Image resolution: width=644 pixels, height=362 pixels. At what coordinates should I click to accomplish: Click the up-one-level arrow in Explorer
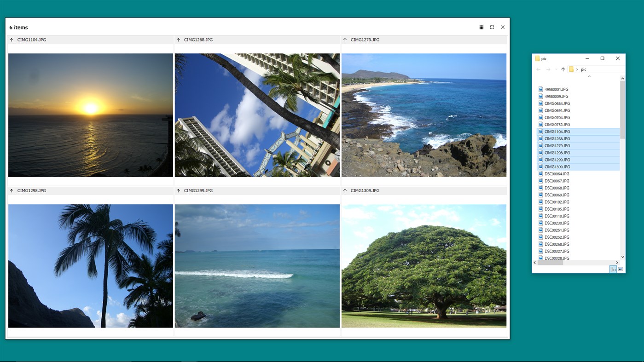[563, 69]
